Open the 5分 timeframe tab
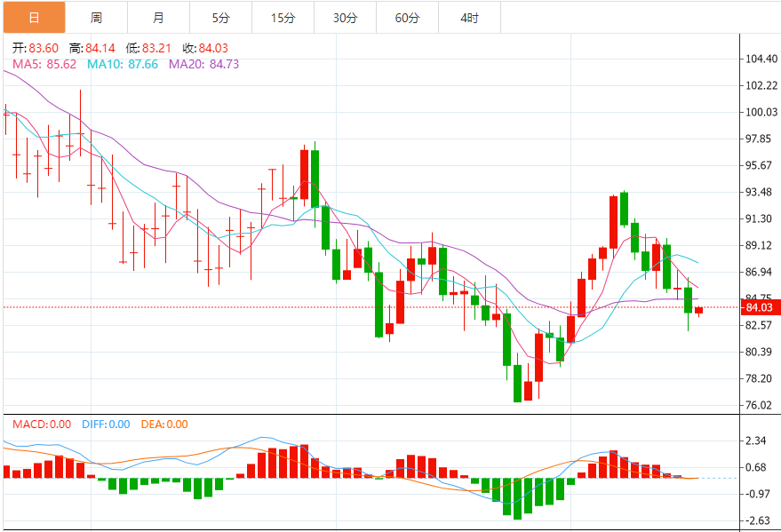The height and width of the screenshot is (532, 781). point(220,18)
